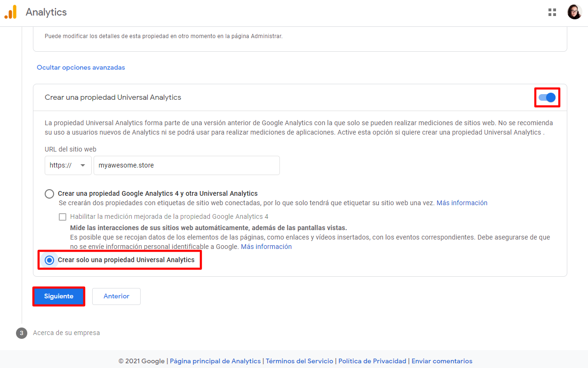Click the Enviar comentarios link

[x=442, y=361]
